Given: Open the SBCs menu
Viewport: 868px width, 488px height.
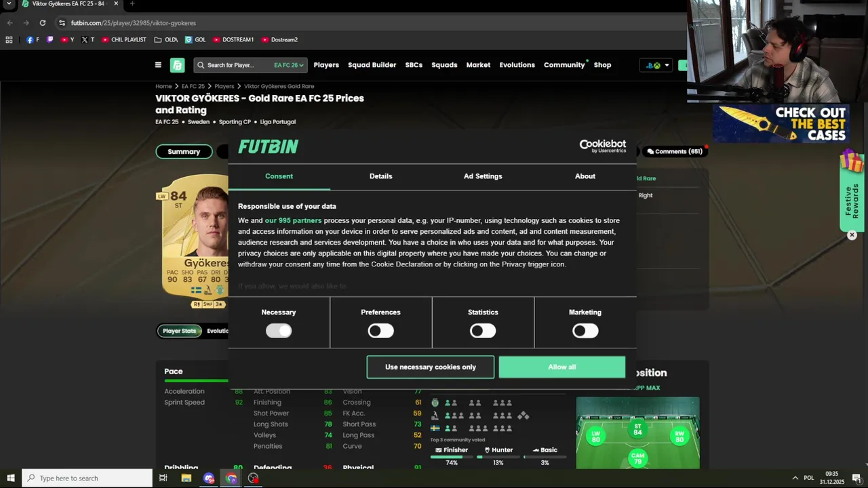Looking at the screenshot, I should [414, 65].
